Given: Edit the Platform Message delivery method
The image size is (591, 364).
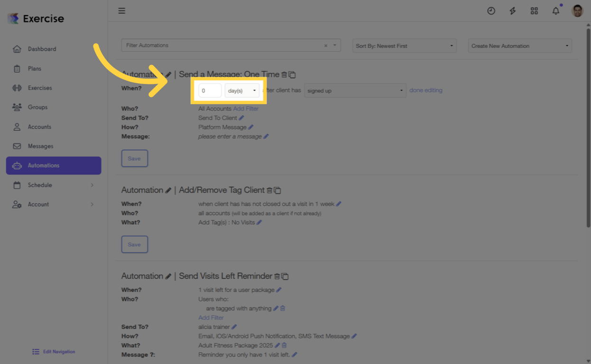Looking at the screenshot, I should [x=251, y=127].
